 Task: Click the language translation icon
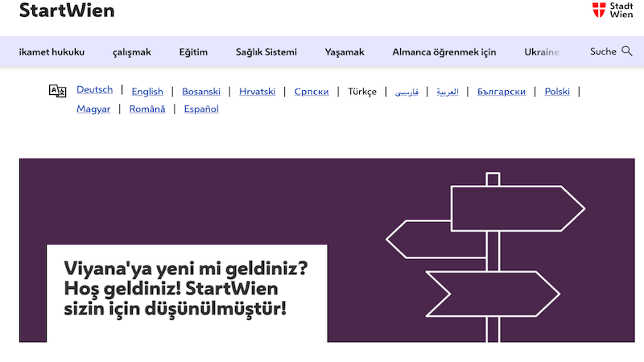[x=57, y=91]
